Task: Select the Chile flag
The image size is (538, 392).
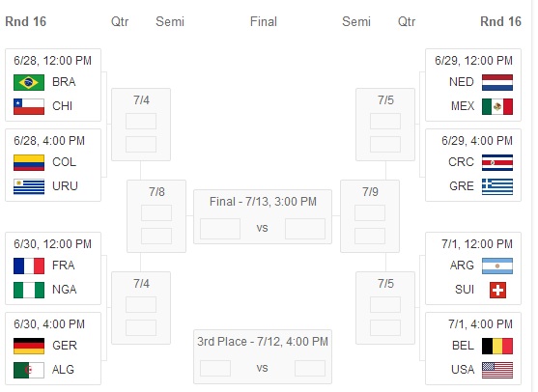Action: [x=29, y=106]
